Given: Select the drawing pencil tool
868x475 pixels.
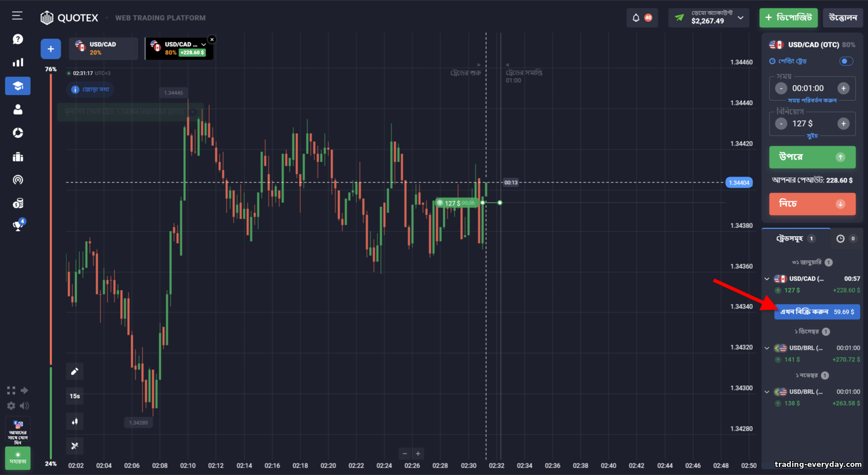Looking at the screenshot, I should [x=75, y=371].
